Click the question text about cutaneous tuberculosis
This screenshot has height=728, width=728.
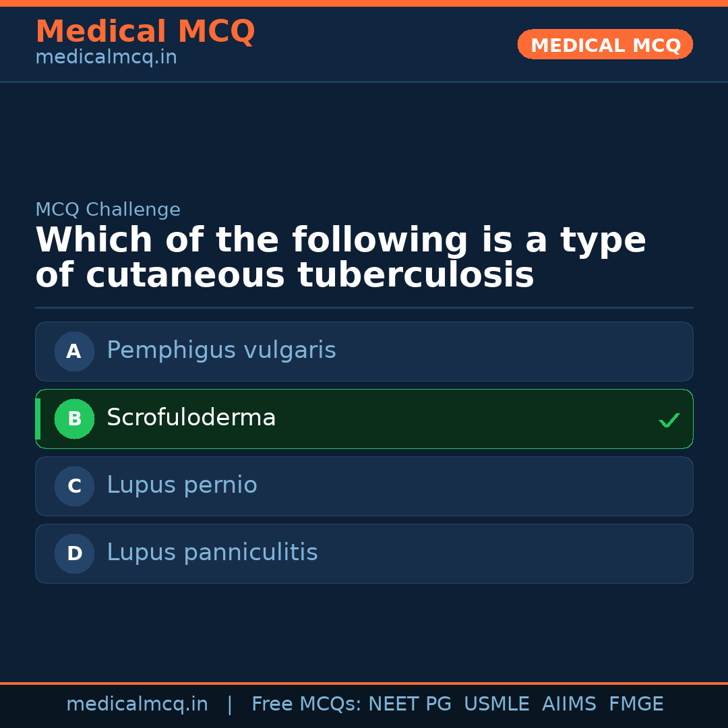[340, 257]
